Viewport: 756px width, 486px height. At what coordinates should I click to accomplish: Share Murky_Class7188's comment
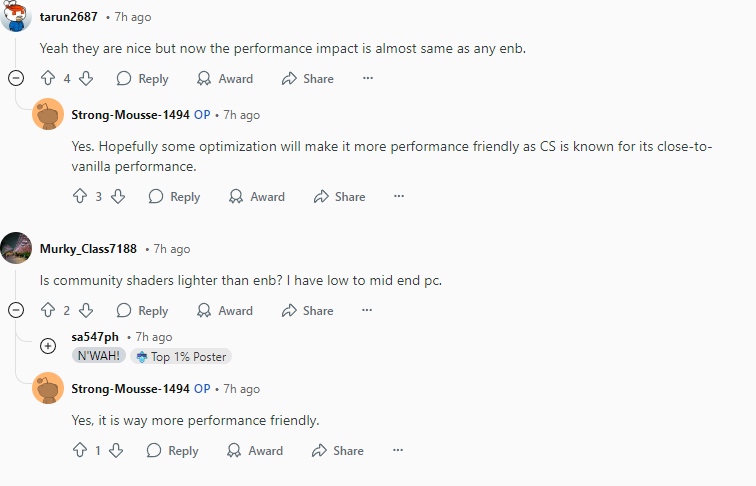(x=308, y=310)
